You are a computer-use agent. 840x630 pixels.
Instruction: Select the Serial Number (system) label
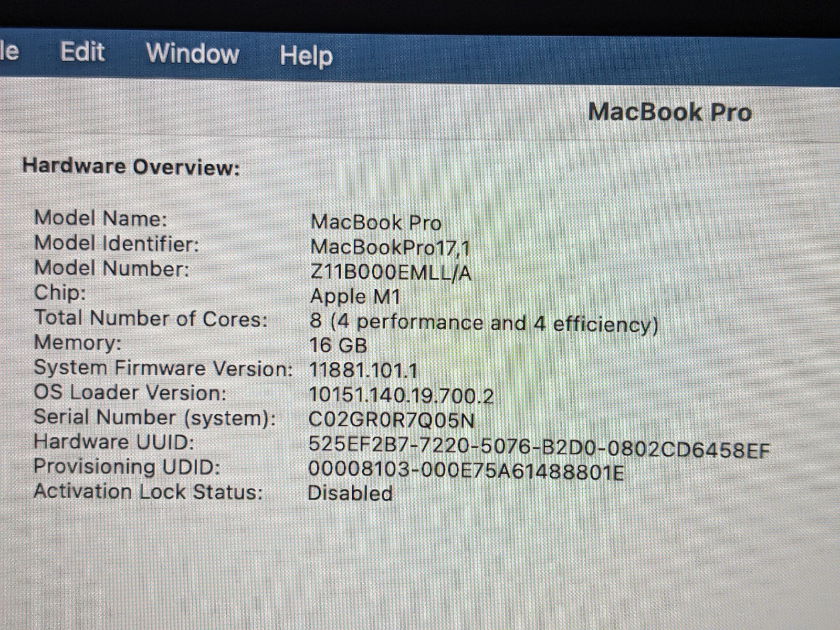(155, 418)
